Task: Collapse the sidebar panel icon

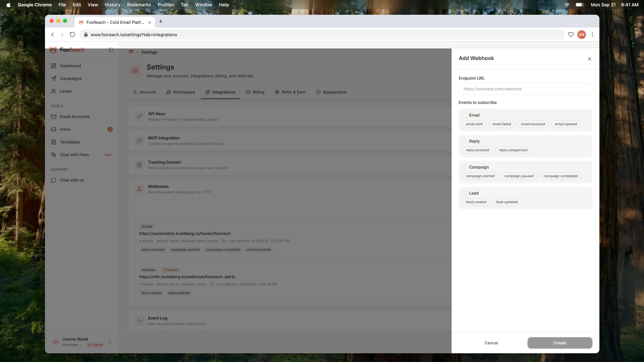Action: pyautogui.click(x=111, y=50)
